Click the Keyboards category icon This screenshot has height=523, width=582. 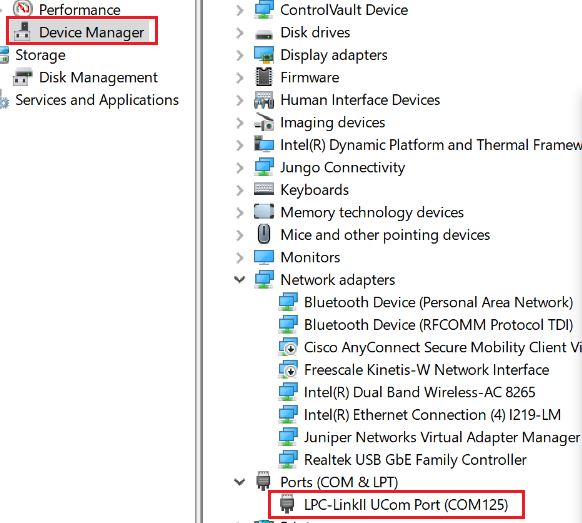tap(264, 189)
